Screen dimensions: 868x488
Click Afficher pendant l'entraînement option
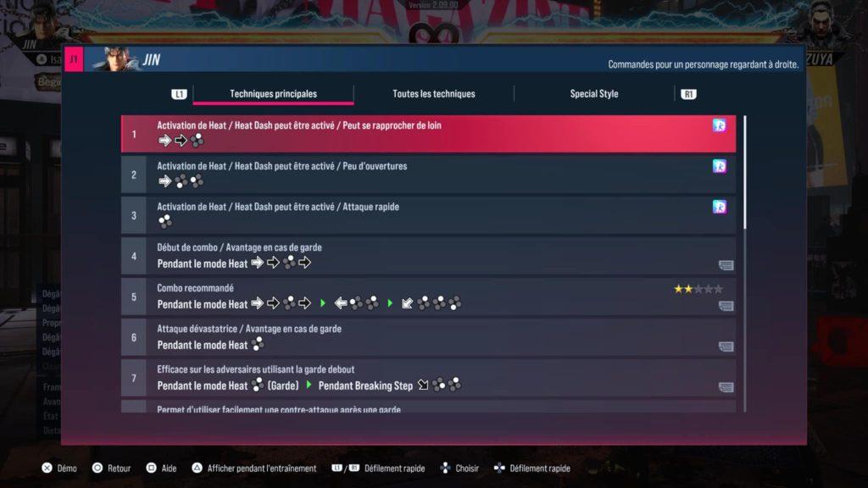pos(254,468)
